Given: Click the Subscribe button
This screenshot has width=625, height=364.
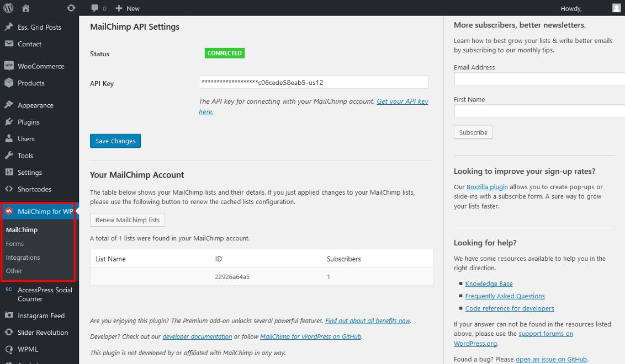Looking at the screenshot, I should tap(473, 132).
